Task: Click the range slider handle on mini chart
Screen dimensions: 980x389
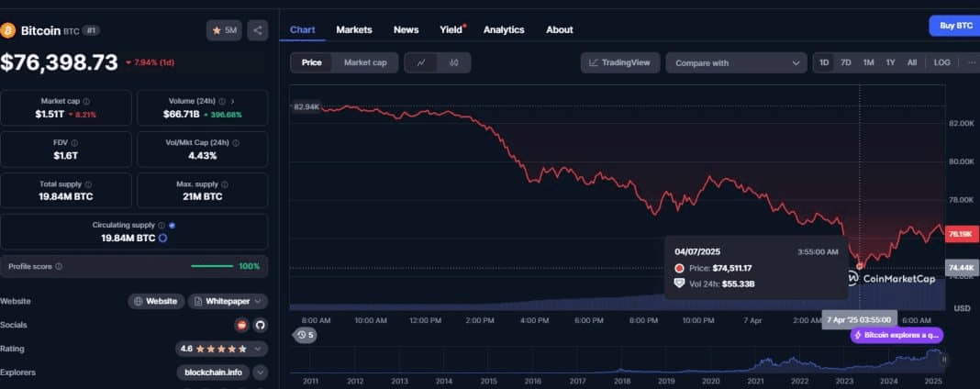Action: pyautogui.click(x=944, y=360)
